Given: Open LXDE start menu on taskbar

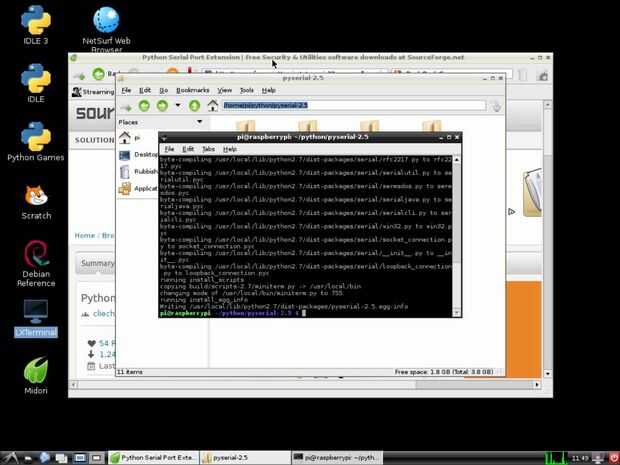Looking at the screenshot, I should tap(11, 458).
